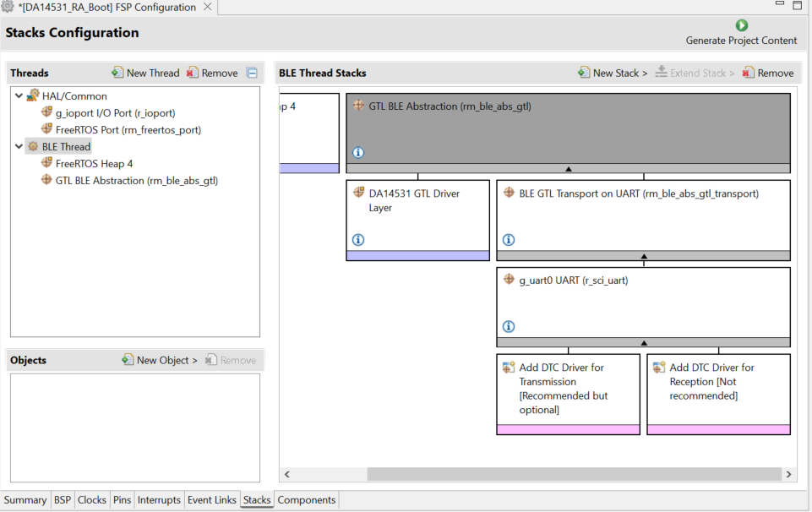Switch to the Components tab
812x512 pixels.
[x=307, y=499]
